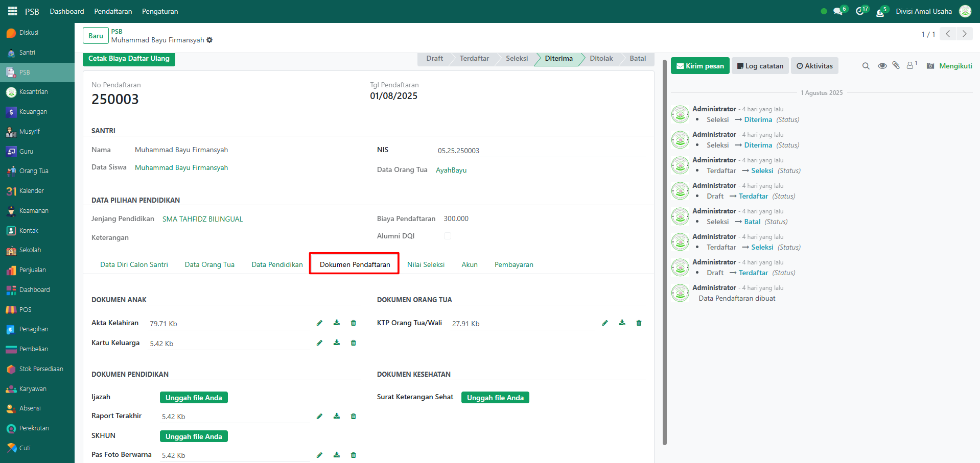Click Unggah file Anda for Ijazah
980x463 pixels.
click(x=194, y=398)
